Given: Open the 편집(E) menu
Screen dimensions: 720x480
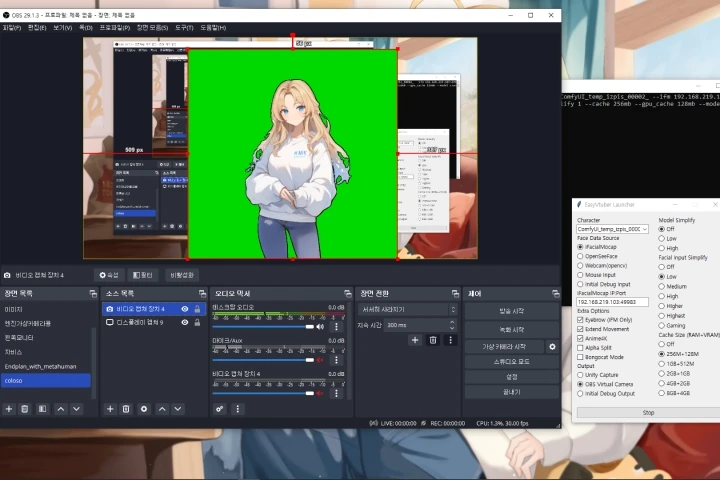Looking at the screenshot, I should (x=37, y=28).
